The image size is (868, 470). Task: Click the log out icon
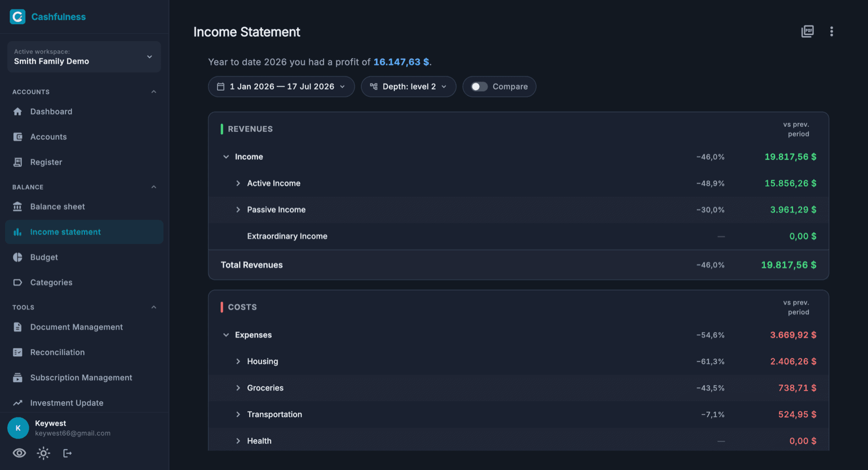tap(67, 453)
